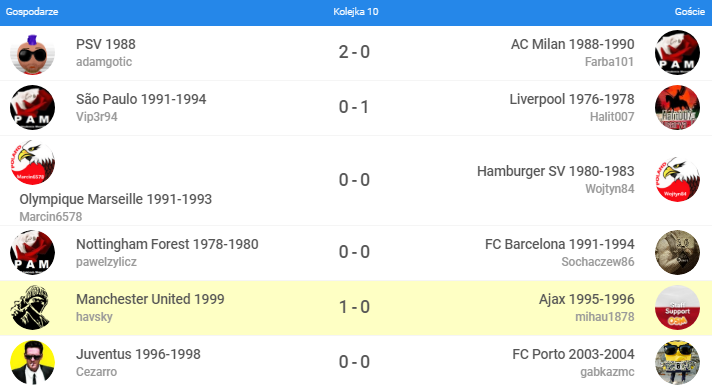This screenshot has width=712, height=389.
Task: Click the Gospodarze column header
Action: click(32, 12)
